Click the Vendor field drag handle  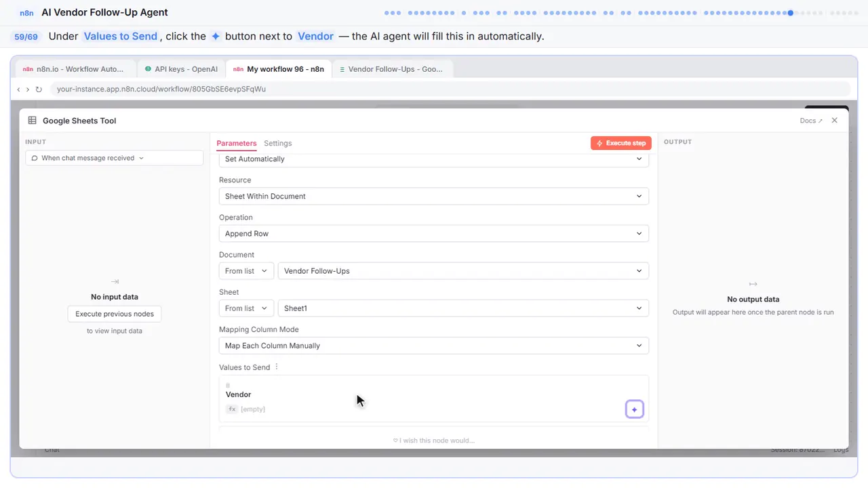tap(228, 386)
